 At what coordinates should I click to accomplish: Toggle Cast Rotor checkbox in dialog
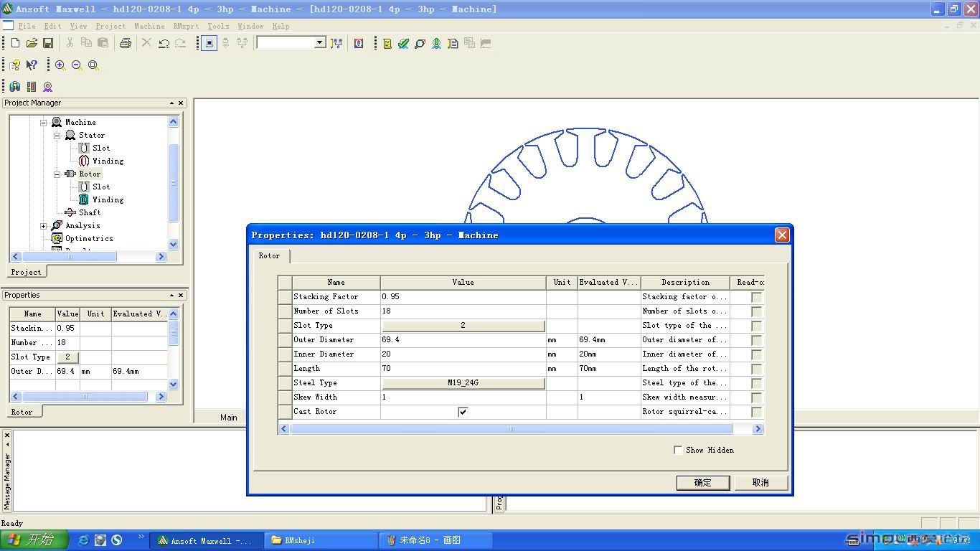coord(463,412)
